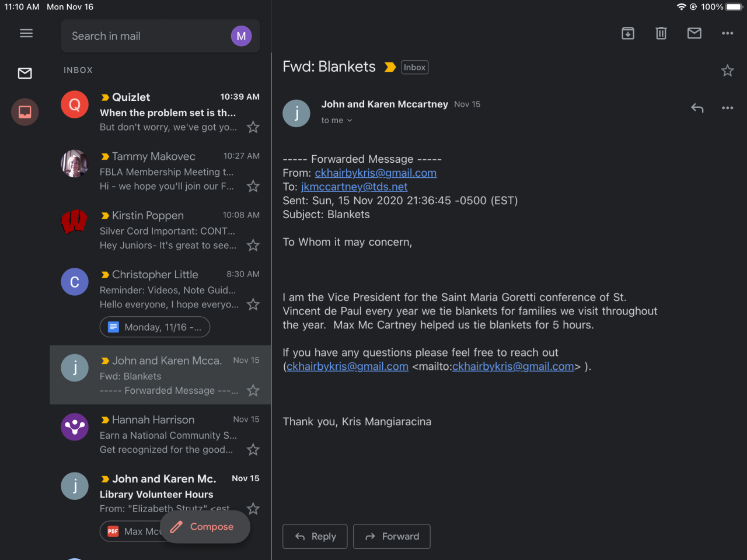Viewport: 747px width, 560px height.
Task: Mark email as unread via envelope icon
Action: coord(694,33)
